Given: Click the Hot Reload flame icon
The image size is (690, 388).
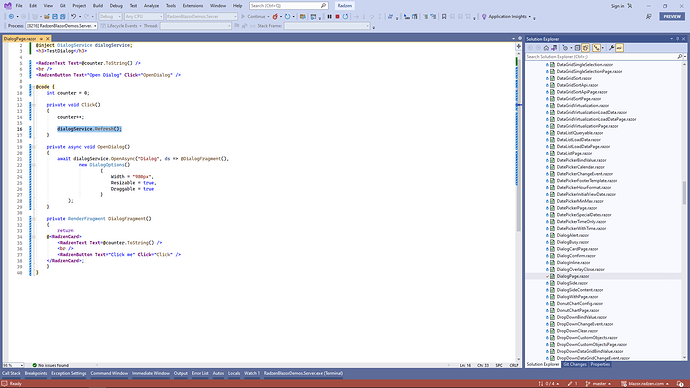Looking at the screenshot, I should coord(275,17).
